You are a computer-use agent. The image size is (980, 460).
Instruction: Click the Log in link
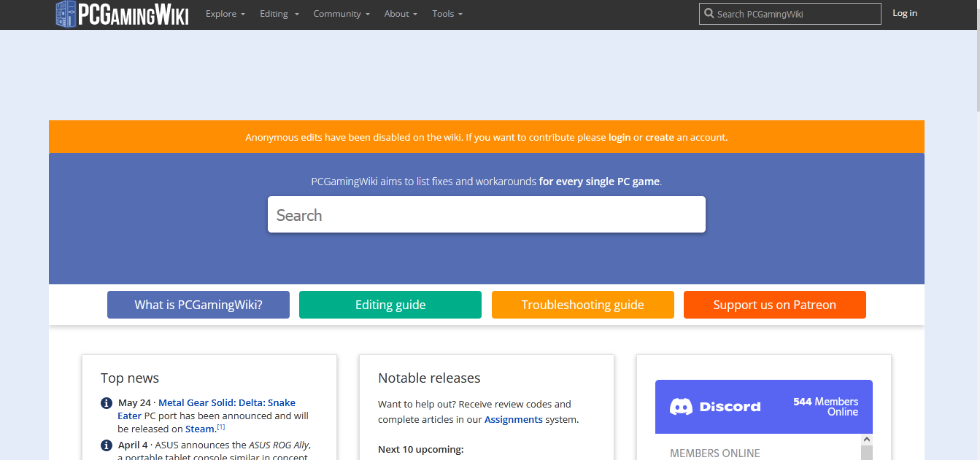(905, 13)
